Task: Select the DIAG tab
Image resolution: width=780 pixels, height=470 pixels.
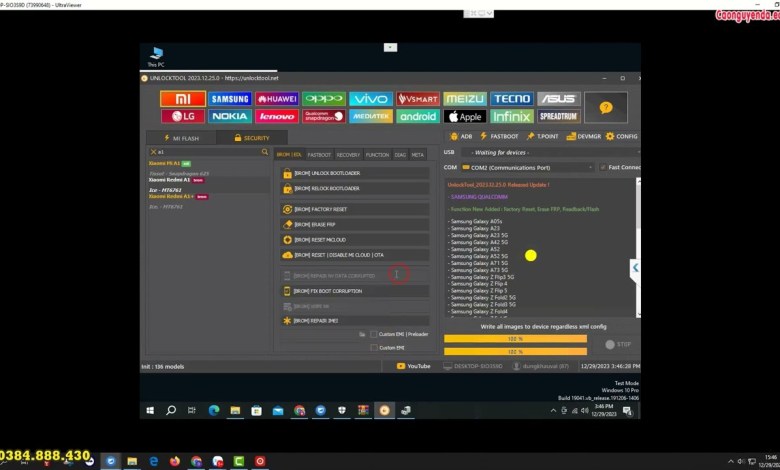Action: [400, 155]
